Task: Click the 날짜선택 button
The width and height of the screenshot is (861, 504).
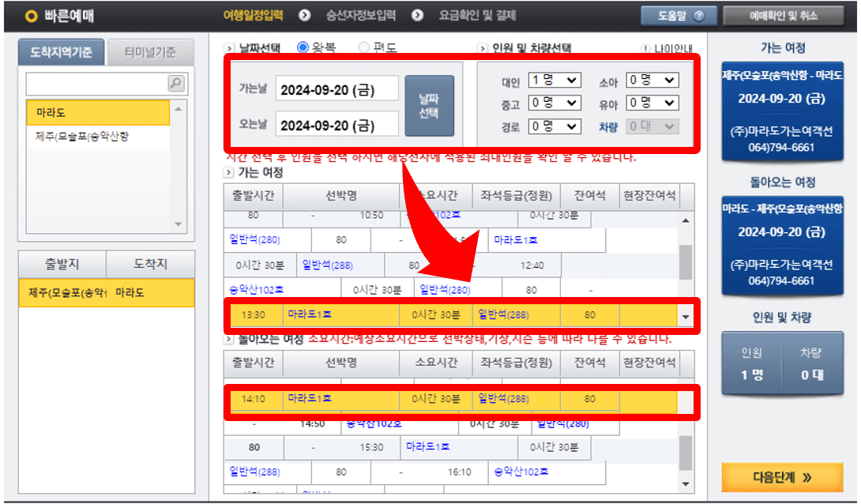Action: tap(428, 103)
